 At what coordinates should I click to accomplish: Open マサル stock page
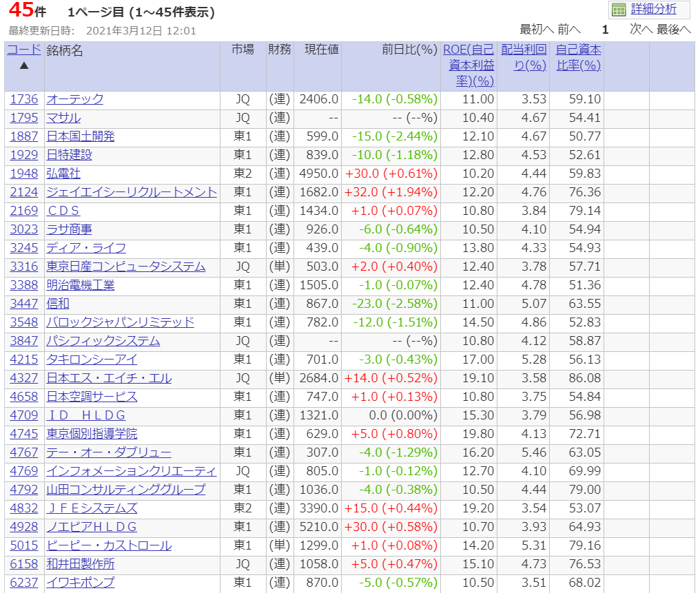[x=63, y=118]
